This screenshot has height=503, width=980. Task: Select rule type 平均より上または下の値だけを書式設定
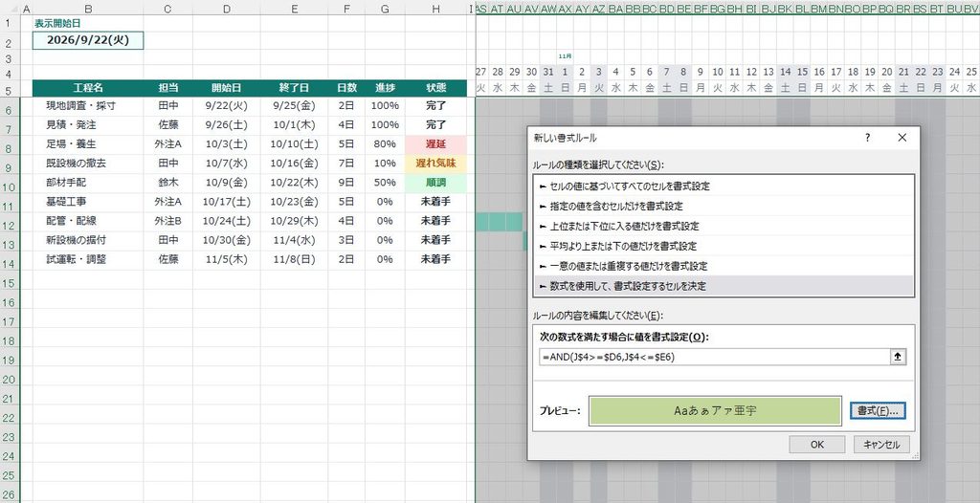(724, 246)
